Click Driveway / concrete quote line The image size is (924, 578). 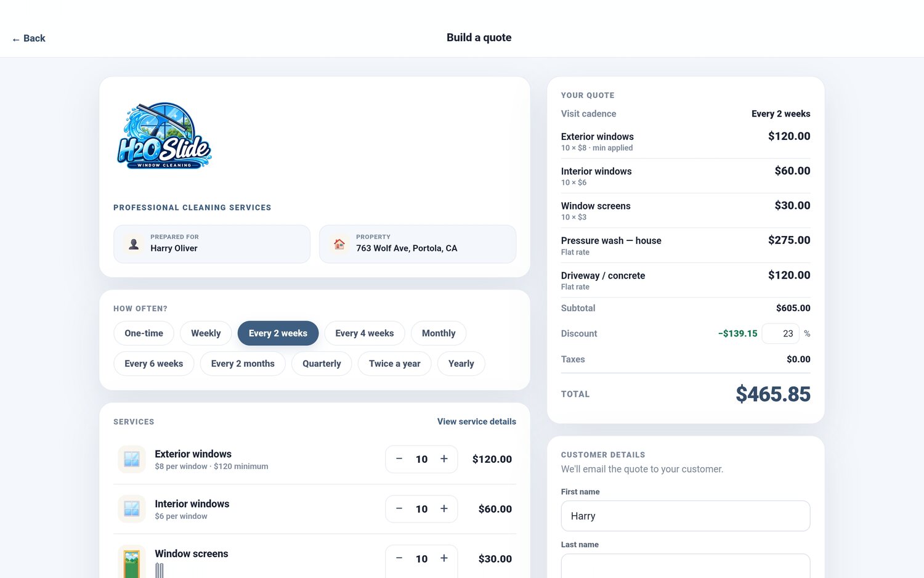tap(686, 280)
